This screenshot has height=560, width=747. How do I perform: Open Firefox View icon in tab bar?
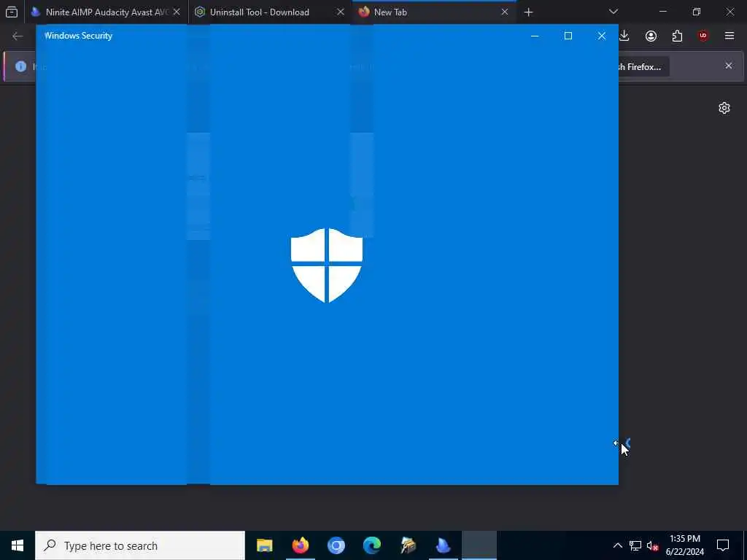pyautogui.click(x=12, y=12)
